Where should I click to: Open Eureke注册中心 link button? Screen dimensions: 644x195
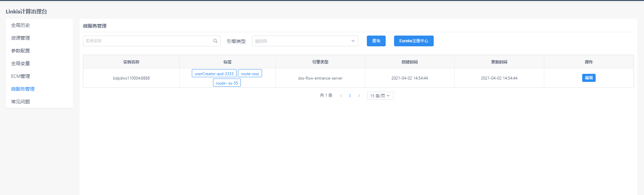[414, 41]
